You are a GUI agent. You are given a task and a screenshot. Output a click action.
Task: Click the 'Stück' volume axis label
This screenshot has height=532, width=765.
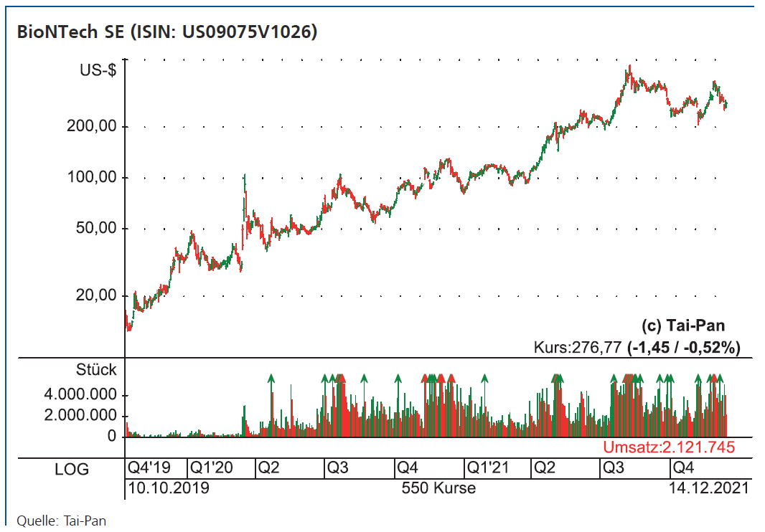(x=96, y=370)
